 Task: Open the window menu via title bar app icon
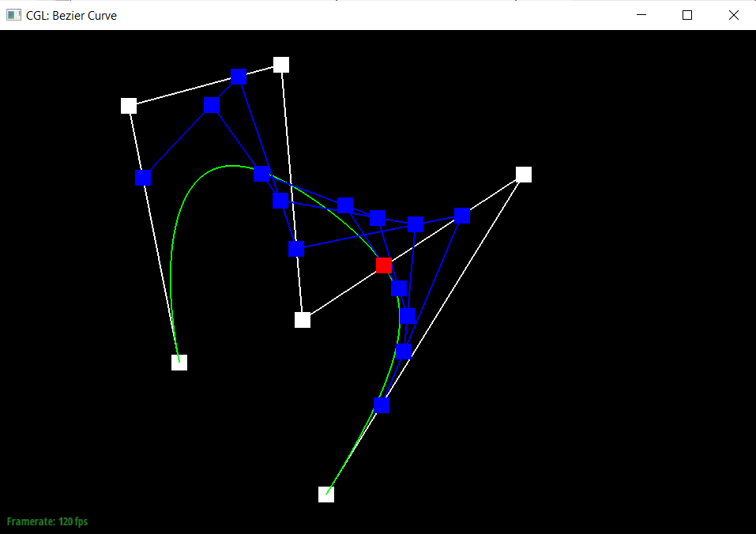(x=13, y=15)
